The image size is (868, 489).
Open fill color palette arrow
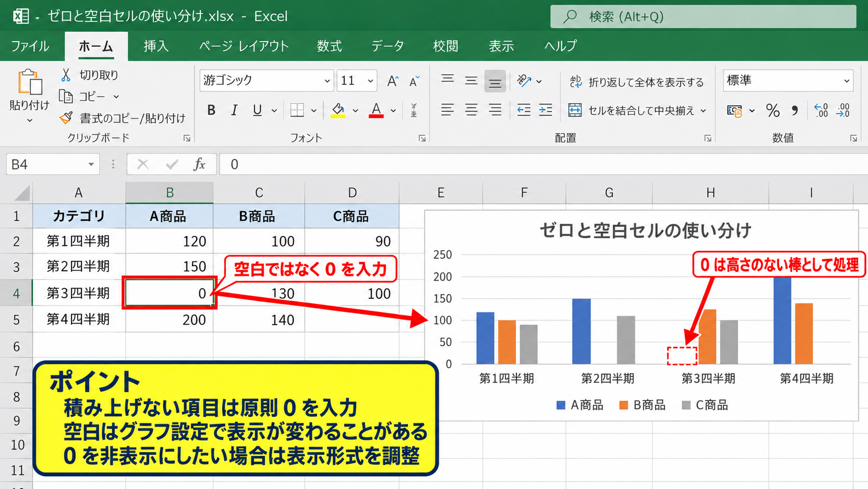point(355,111)
